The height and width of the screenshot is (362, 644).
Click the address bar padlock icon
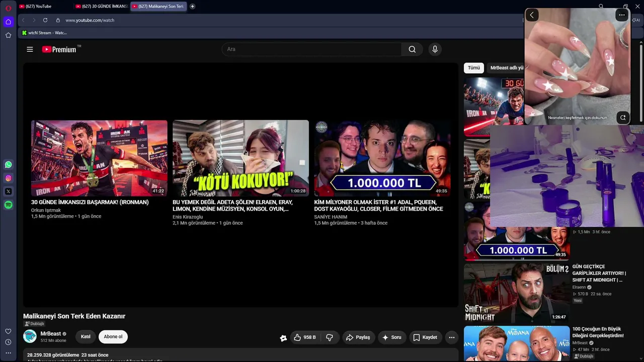click(x=58, y=20)
